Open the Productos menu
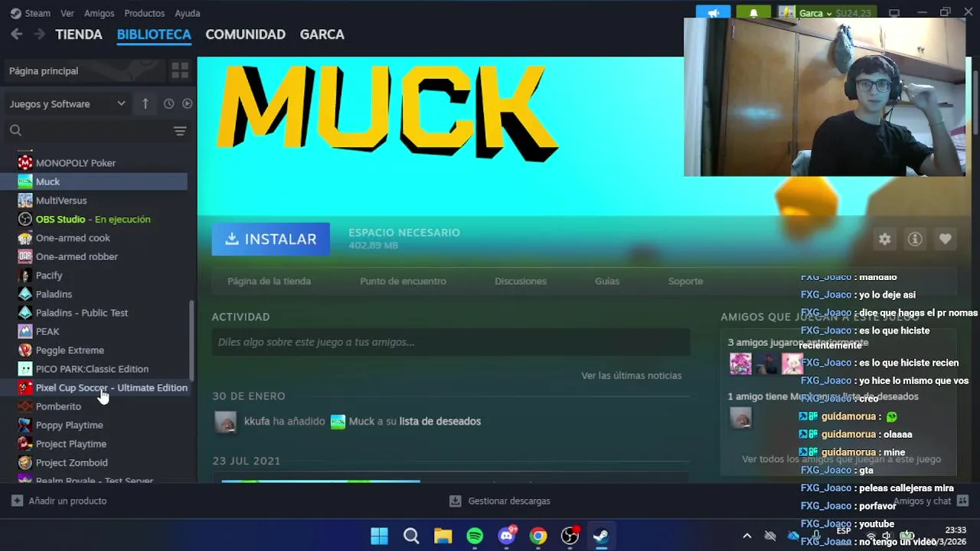 pyautogui.click(x=144, y=13)
